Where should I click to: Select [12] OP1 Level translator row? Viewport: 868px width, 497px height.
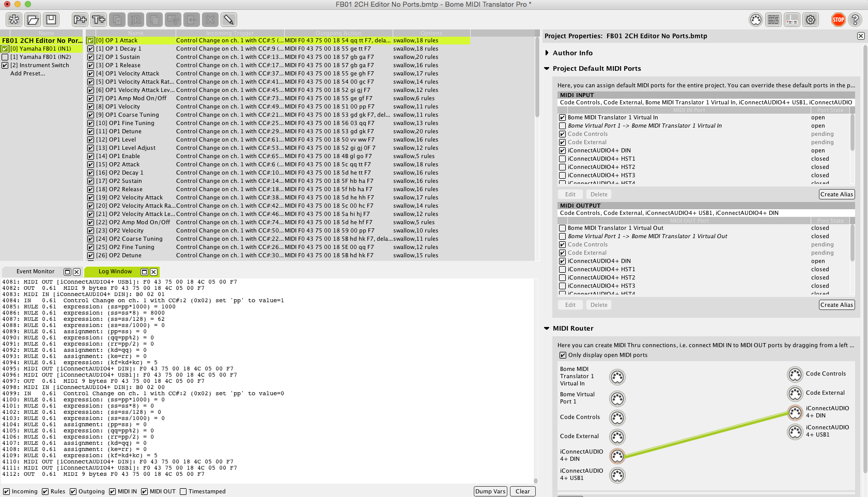coord(278,140)
